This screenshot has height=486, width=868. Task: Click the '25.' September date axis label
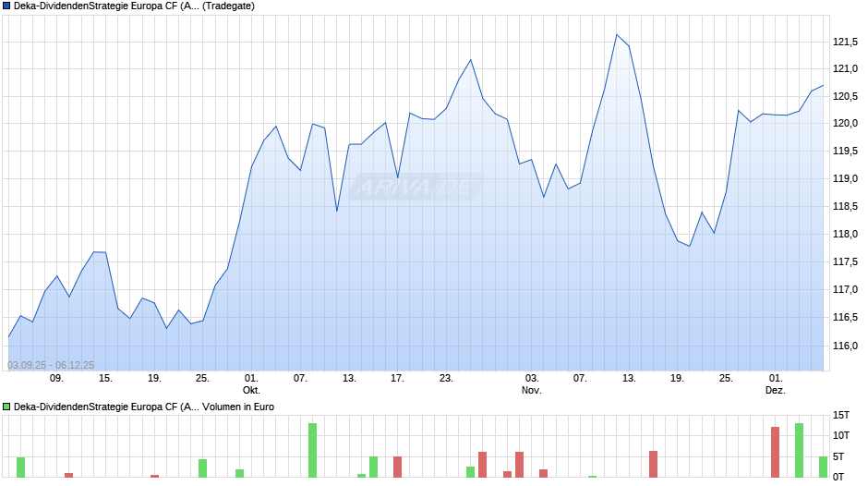(x=202, y=379)
